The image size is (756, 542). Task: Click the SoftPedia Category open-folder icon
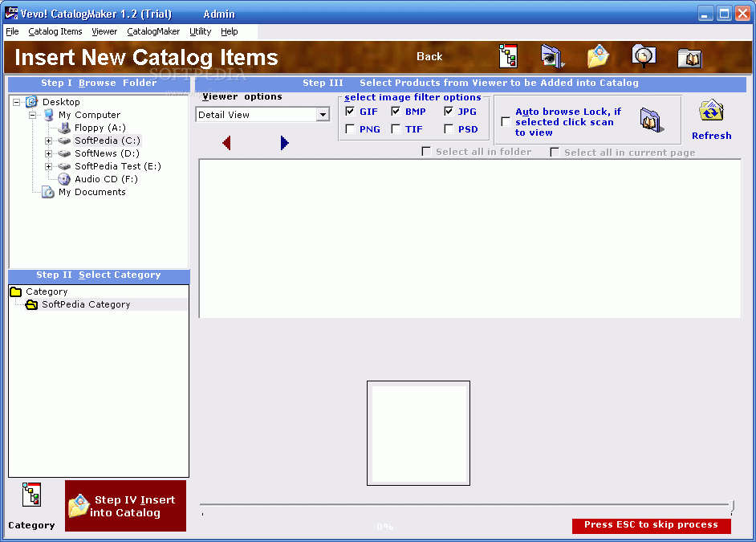pyautogui.click(x=32, y=305)
